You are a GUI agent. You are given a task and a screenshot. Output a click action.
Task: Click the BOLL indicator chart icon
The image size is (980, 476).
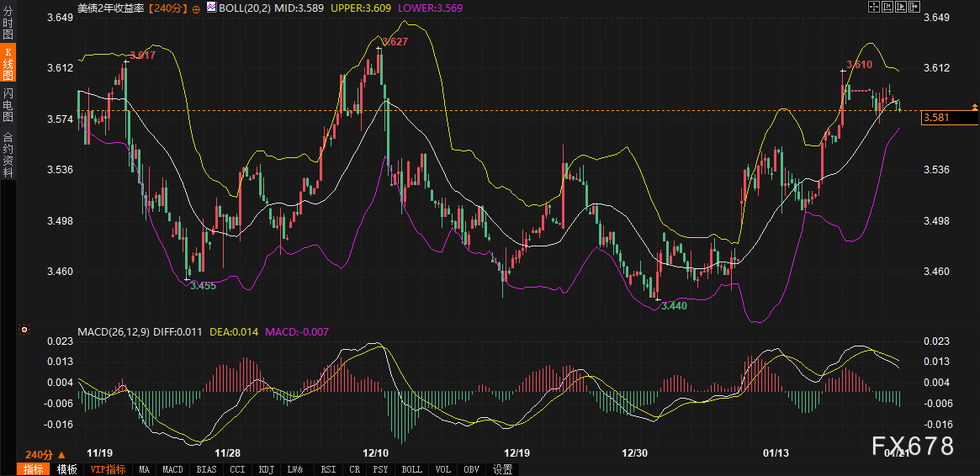point(210,7)
